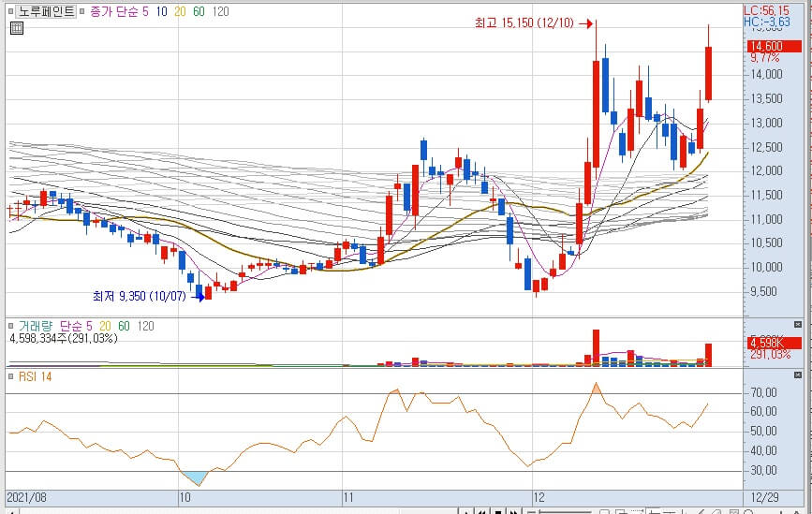Click the 10 month marker on date axis
The height and width of the screenshot is (514, 812).
(x=185, y=498)
